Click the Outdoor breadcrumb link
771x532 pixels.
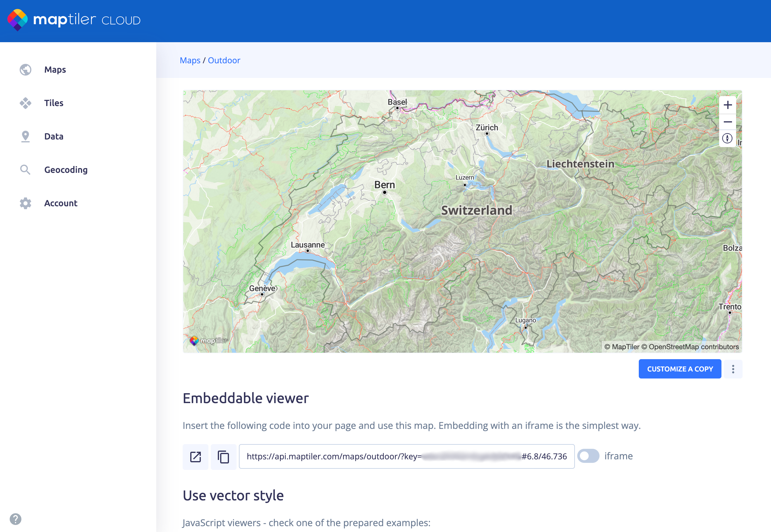click(224, 60)
